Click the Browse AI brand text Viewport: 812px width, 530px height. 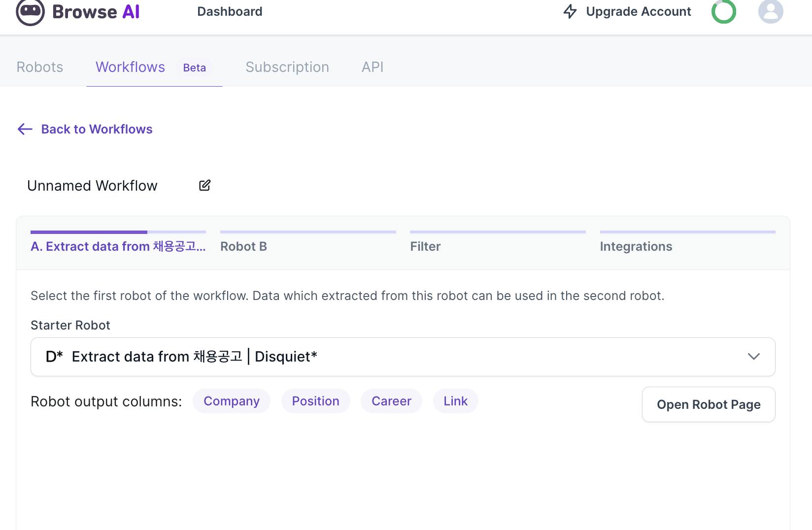tap(96, 11)
